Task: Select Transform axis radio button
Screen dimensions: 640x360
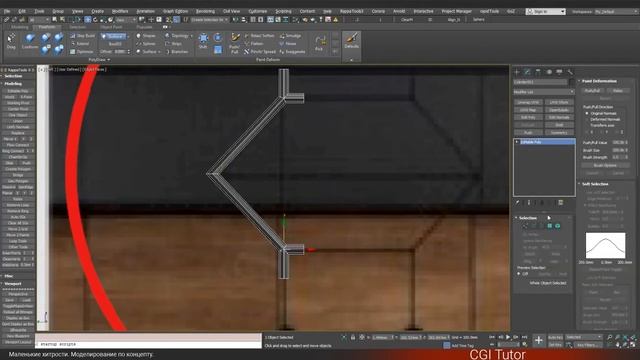Action: (587, 125)
